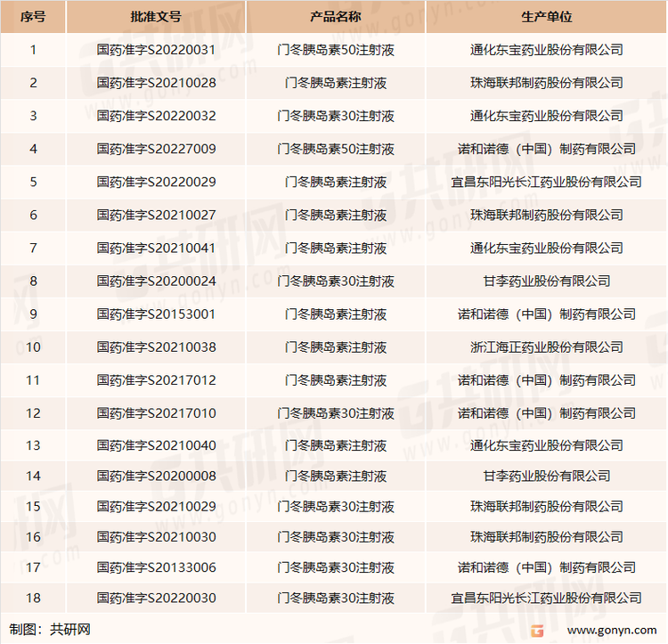Click 甘李药业股份有限公司 in row 14
668x644 pixels.
547,476
